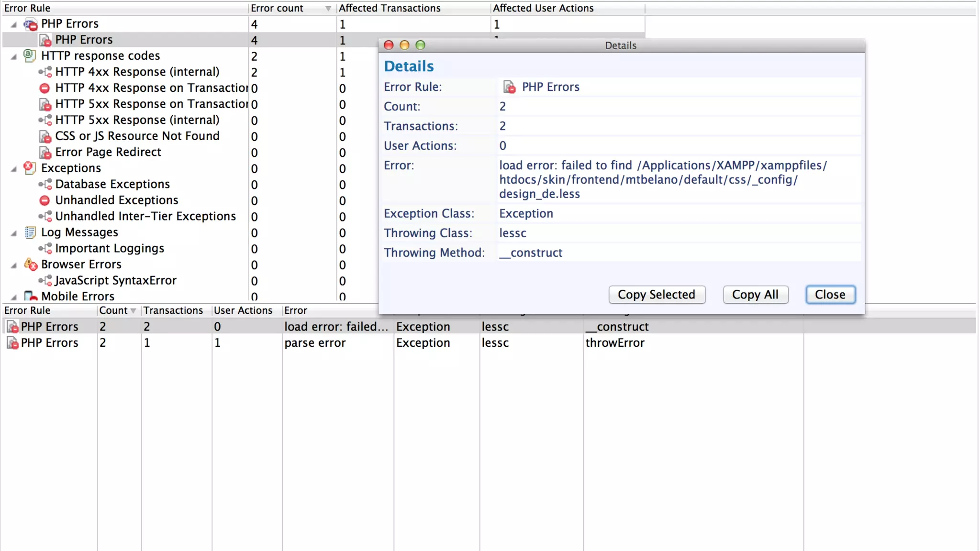The width and height of the screenshot is (980, 551).
Task: Collapse the PHP Errors tree group
Action: (x=14, y=24)
